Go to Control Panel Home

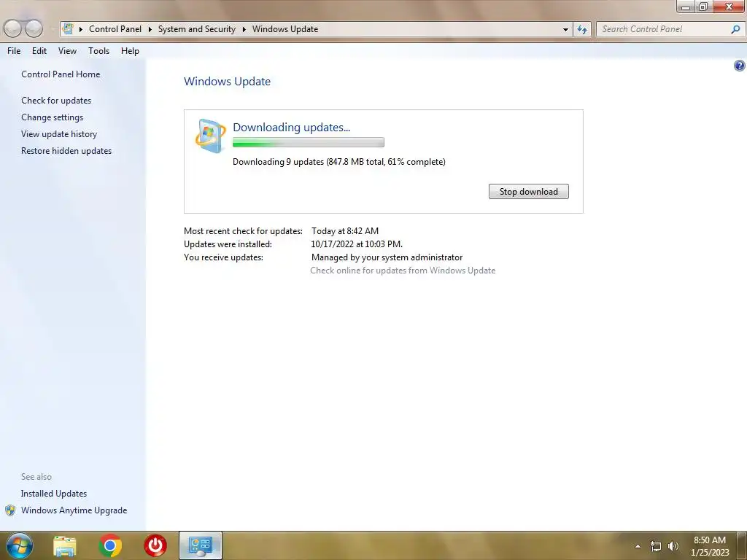pyautogui.click(x=61, y=74)
